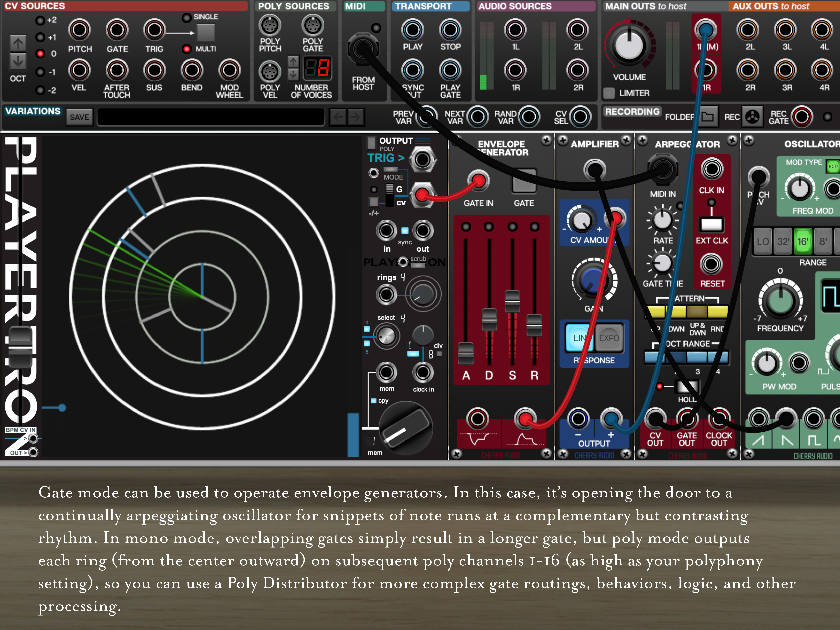Click variation name display field
This screenshot has height=630, width=840.
point(211,117)
